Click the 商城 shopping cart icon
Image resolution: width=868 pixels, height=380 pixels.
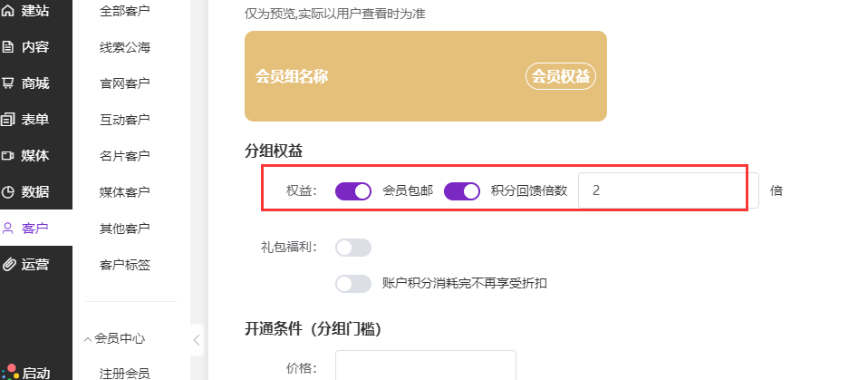[8, 83]
